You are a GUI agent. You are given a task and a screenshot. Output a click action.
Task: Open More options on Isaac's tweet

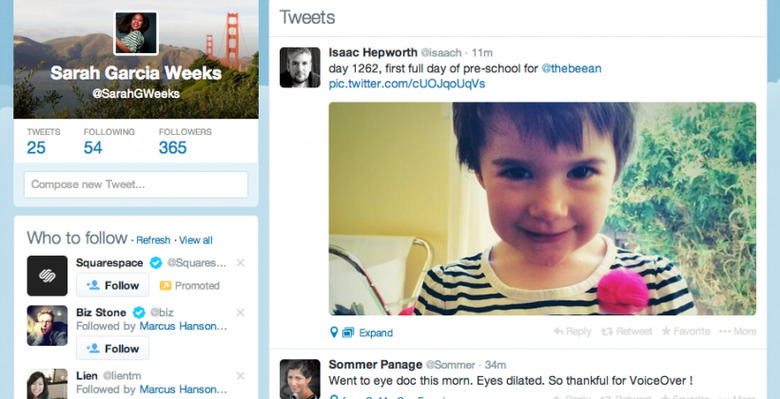pos(738,331)
